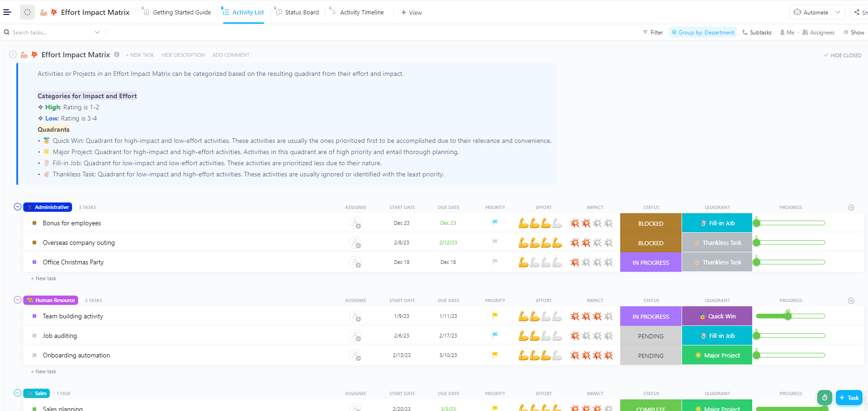Open the search tasks dropdown arrow
The height and width of the screenshot is (411, 868).
pyautogui.click(x=97, y=33)
